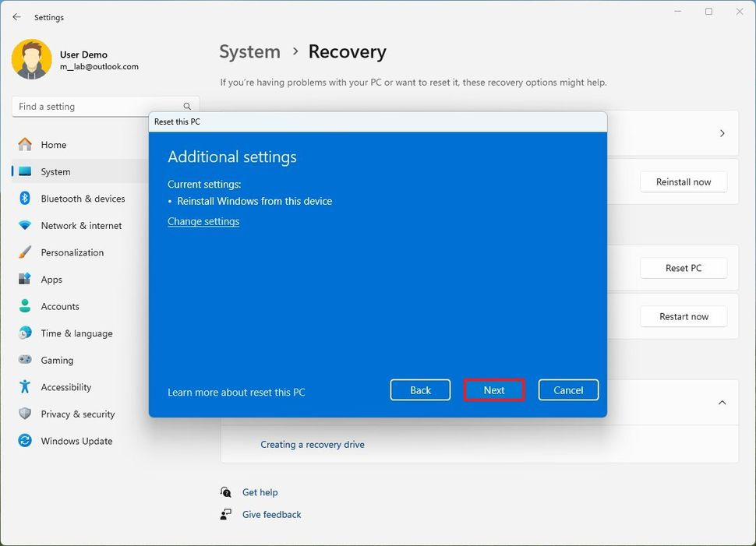The width and height of the screenshot is (756, 546).
Task: Click the Personalization paintbrush icon
Action: [x=25, y=252]
